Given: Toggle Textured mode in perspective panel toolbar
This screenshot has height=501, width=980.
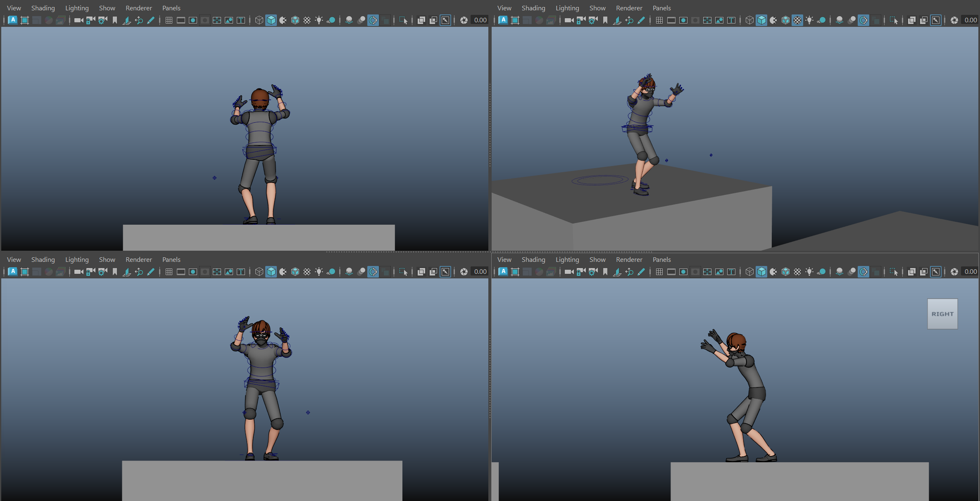Looking at the screenshot, I should point(797,20).
